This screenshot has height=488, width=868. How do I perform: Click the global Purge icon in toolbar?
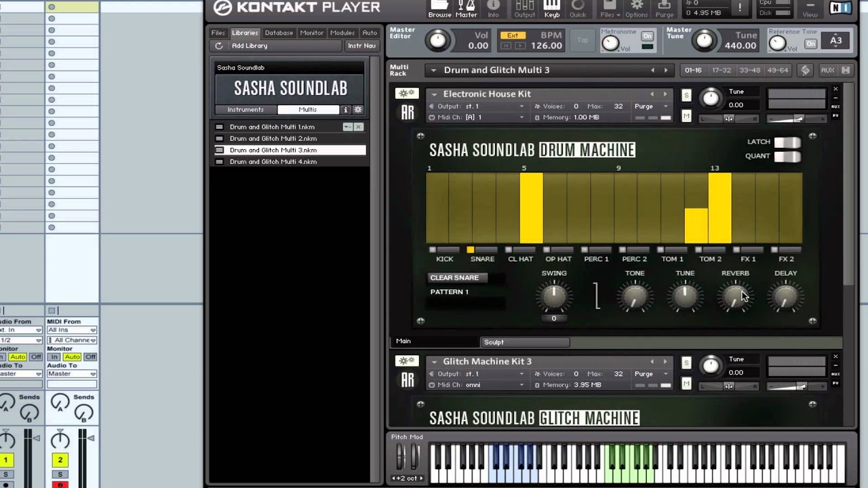(665, 9)
